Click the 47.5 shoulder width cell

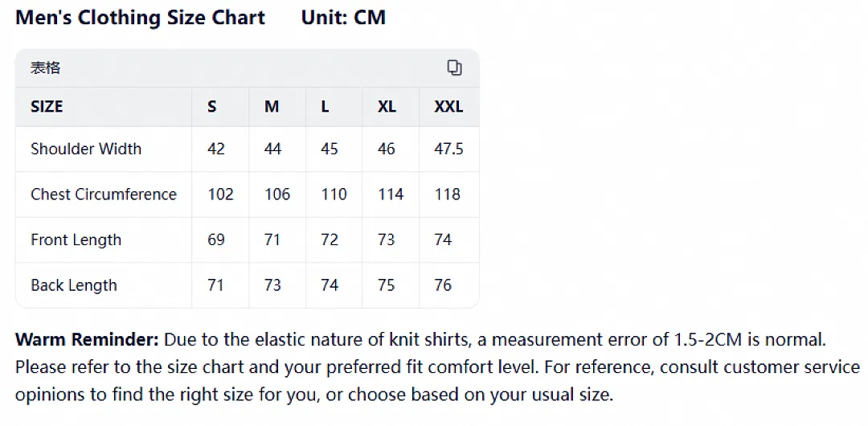(449, 149)
